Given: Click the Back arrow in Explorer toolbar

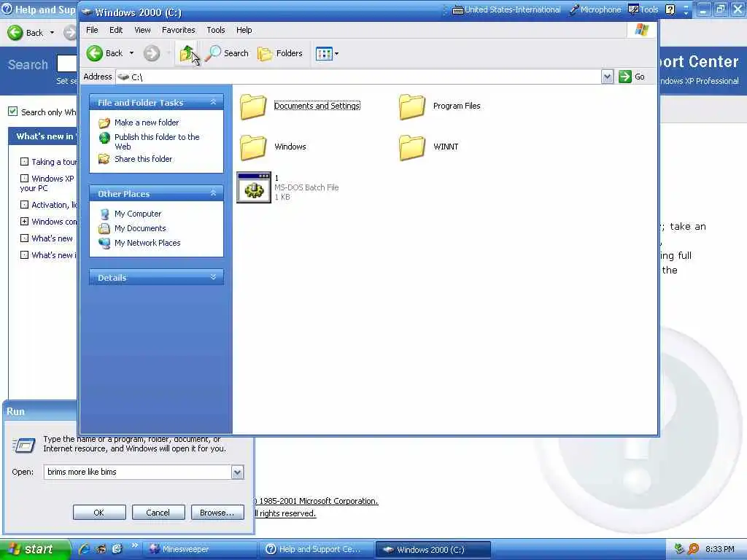Looking at the screenshot, I should point(95,53).
